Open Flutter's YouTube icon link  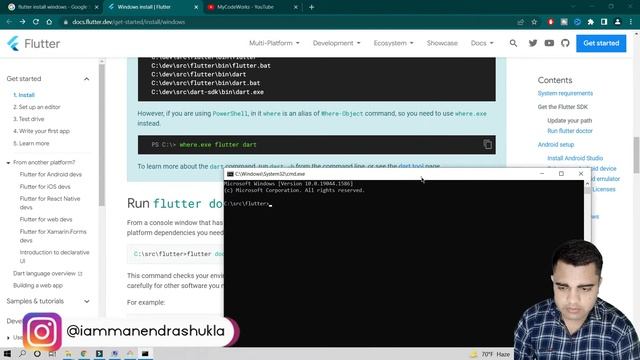(549, 43)
